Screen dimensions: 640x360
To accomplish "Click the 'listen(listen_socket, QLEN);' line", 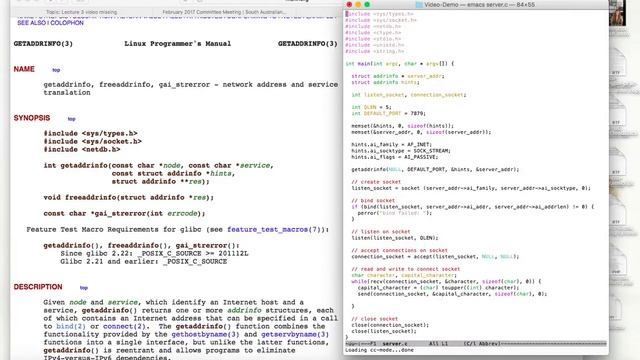I will [x=395, y=238].
